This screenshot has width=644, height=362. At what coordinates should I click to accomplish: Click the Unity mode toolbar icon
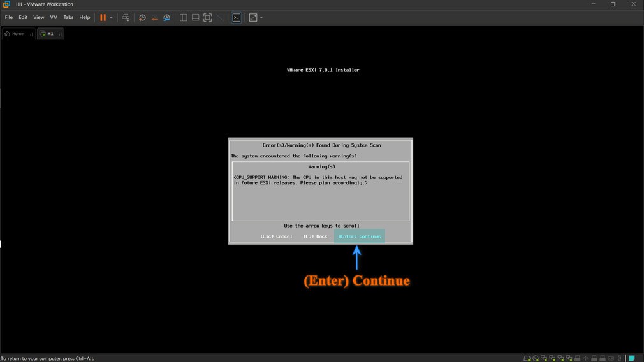[x=220, y=18]
